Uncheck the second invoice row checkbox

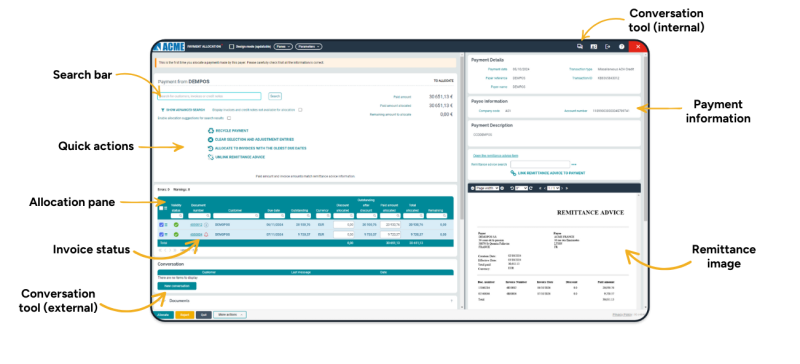[x=161, y=234]
